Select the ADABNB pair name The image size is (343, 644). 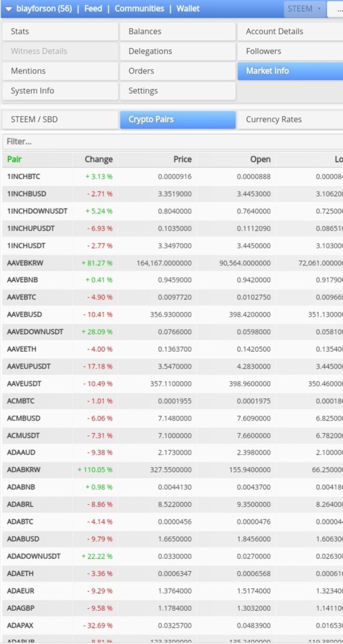tap(21, 487)
